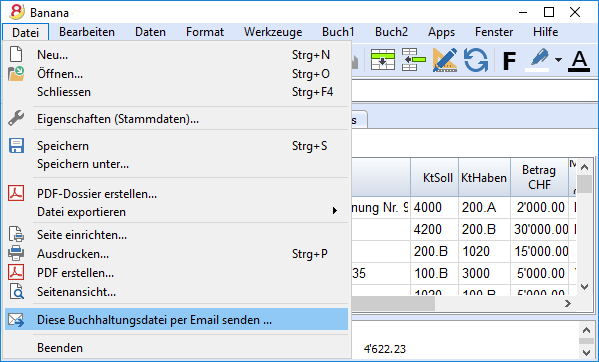Click the table scrollbar down arrow
This screenshot has height=362, width=599.
coord(584,286)
